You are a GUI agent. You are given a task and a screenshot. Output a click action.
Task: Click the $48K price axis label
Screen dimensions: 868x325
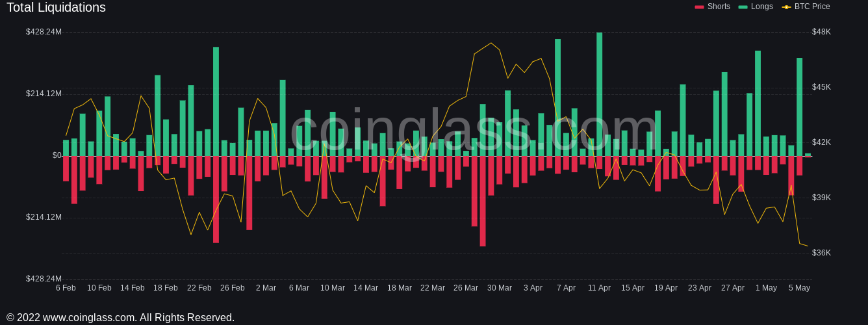[x=821, y=32]
